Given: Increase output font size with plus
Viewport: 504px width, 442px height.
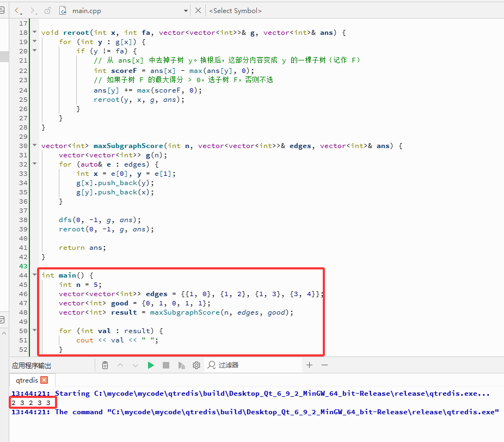Looking at the screenshot, I should [x=310, y=365].
